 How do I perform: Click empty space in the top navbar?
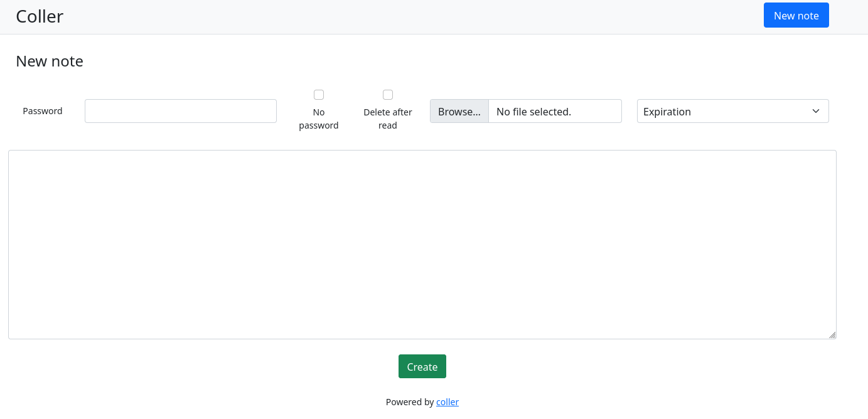click(408, 16)
